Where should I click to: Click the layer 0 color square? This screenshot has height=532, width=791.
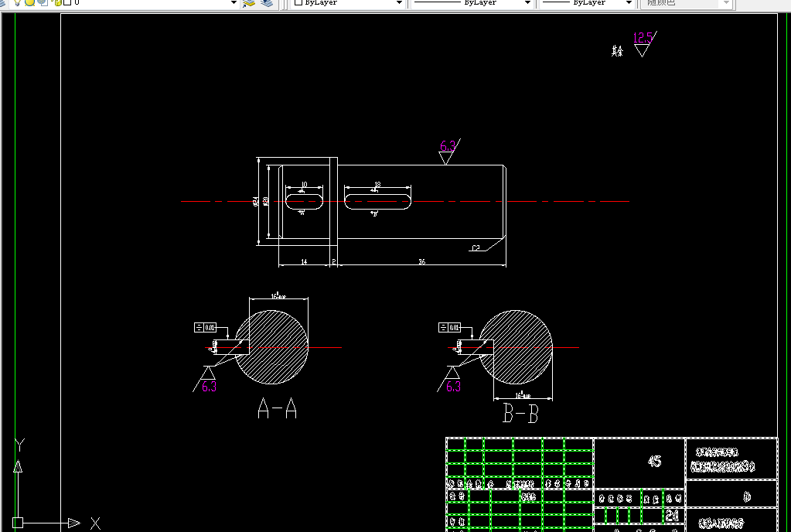click(x=67, y=2)
